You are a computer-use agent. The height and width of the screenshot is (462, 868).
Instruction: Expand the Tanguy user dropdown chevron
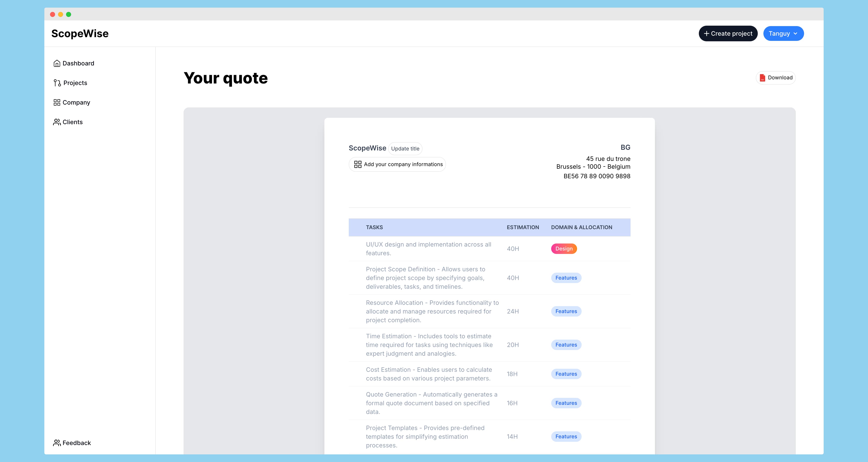click(x=796, y=34)
